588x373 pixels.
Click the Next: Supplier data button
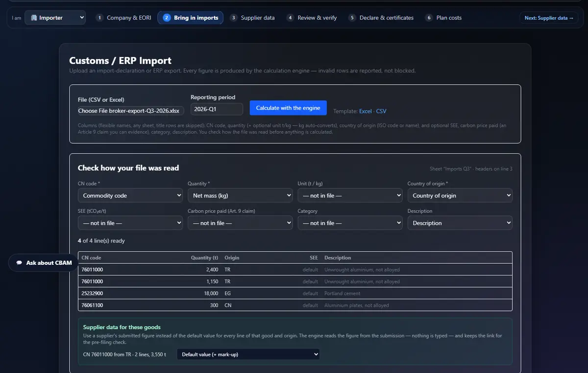coord(549,18)
